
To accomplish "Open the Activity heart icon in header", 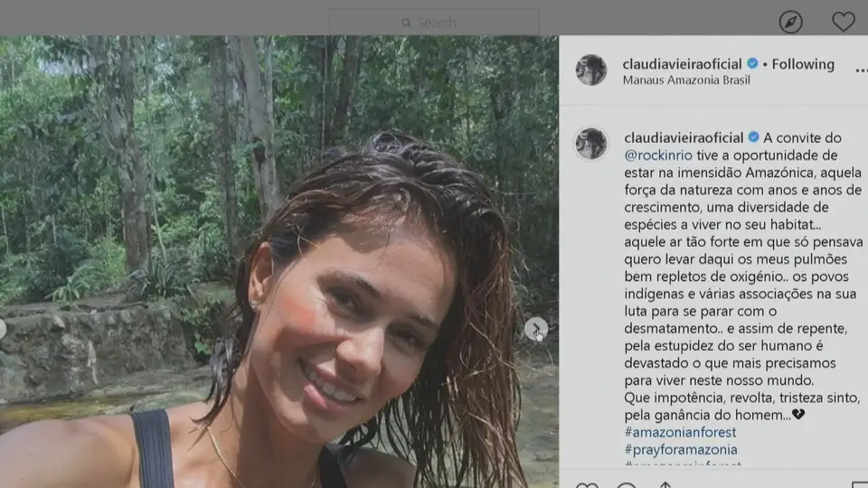I will [843, 22].
